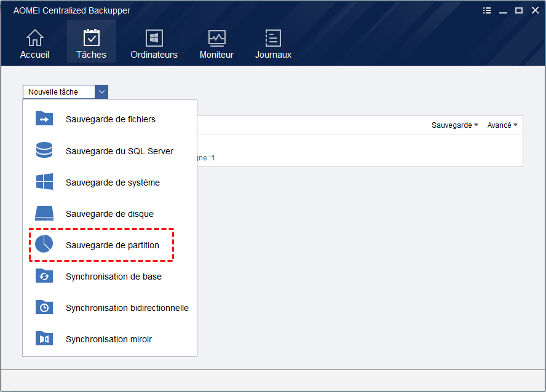
Task: Close the AOMEI Centralized Backupper window
Action: pyautogui.click(x=535, y=10)
